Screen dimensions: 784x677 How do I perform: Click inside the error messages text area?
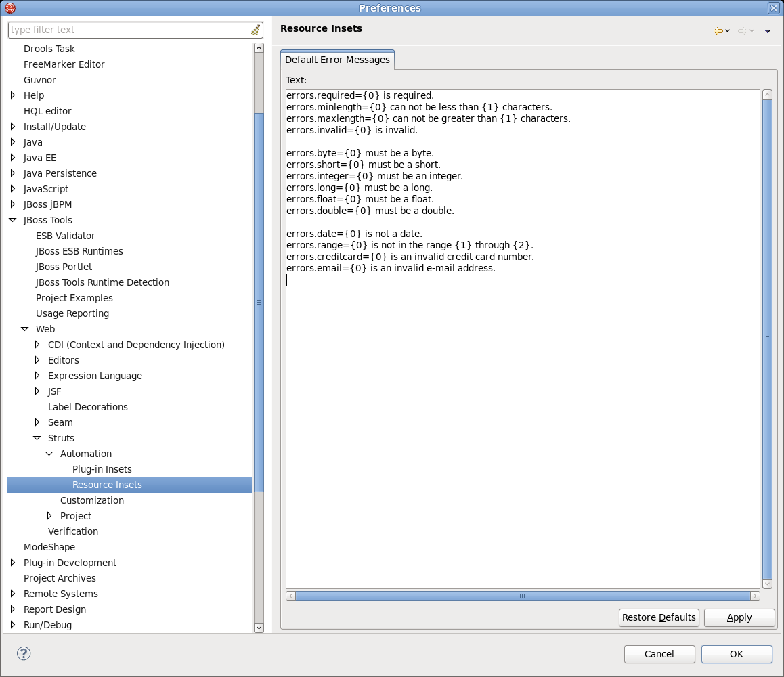[523, 339]
